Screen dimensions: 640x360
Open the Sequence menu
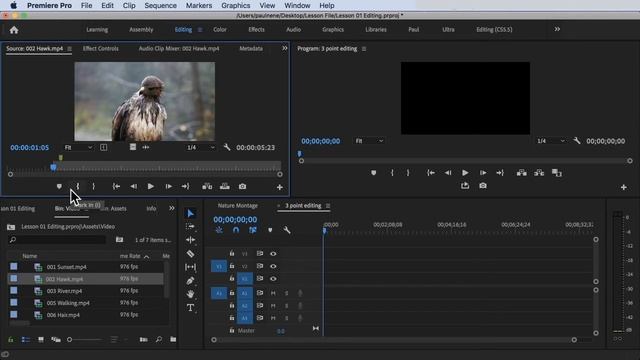(x=160, y=5)
